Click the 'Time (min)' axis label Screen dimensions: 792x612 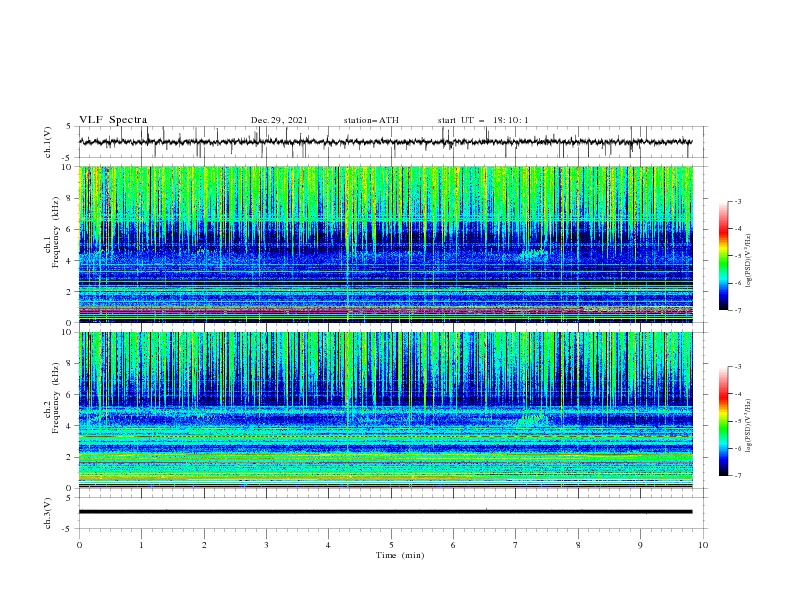coord(400,555)
